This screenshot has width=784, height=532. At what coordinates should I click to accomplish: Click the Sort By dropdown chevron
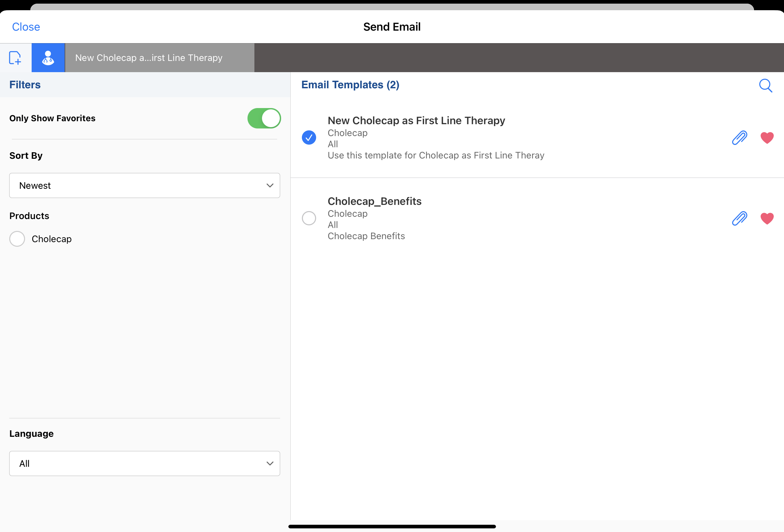click(x=270, y=185)
